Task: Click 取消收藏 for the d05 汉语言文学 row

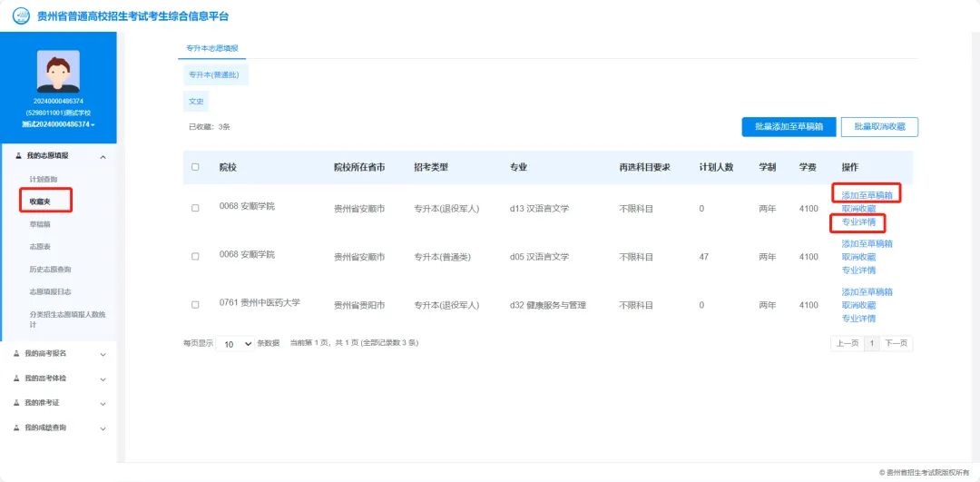Action: [x=858, y=257]
